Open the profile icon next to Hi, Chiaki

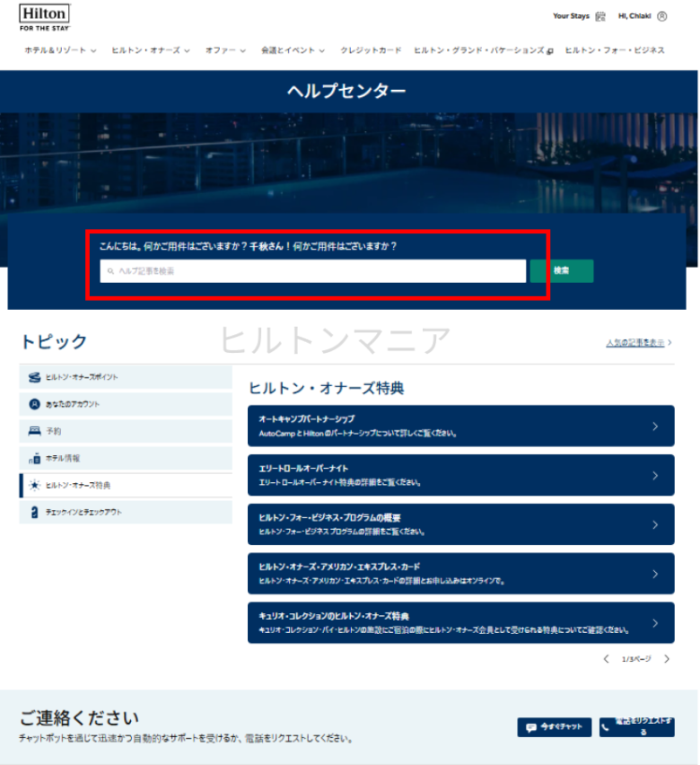pos(662,16)
